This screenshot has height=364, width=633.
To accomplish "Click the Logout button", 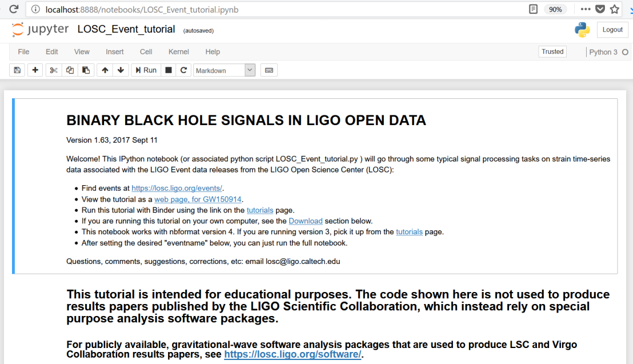I will 612,30.
